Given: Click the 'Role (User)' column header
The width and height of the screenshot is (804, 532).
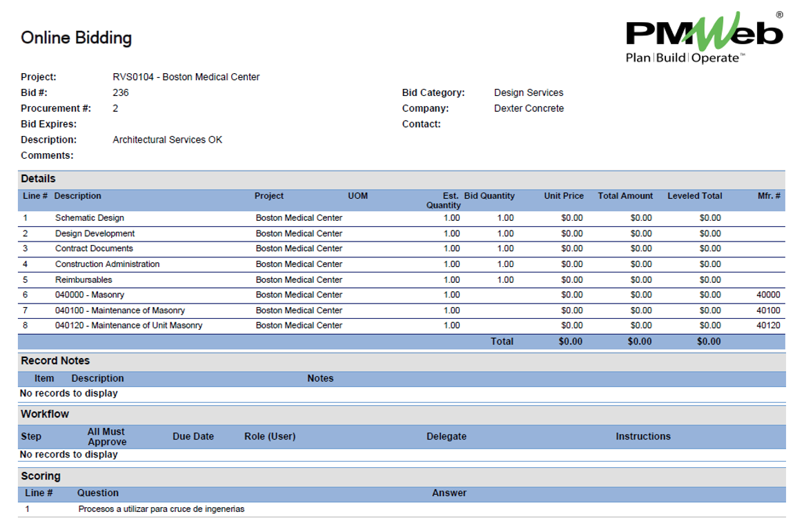Looking at the screenshot, I should 270,437.
